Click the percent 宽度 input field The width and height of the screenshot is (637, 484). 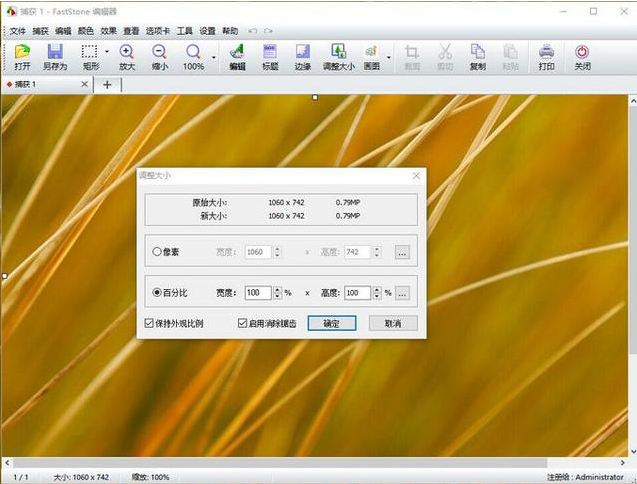click(258, 293)
